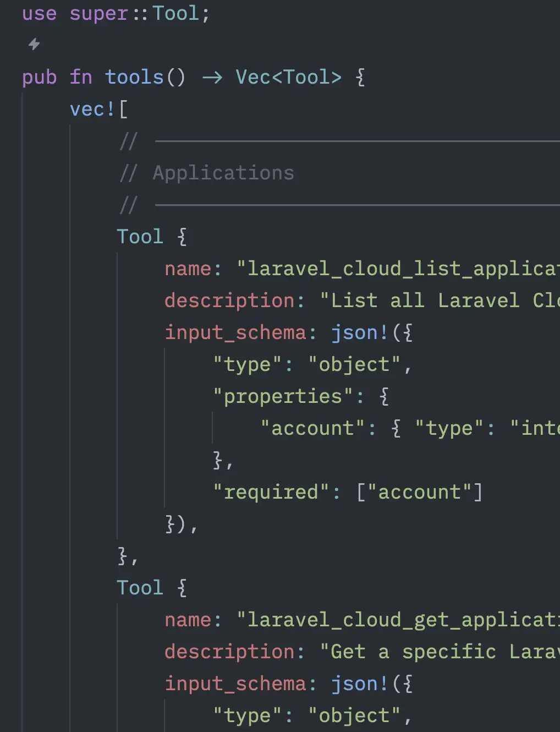Click the "required" JSON key
This screenshot has height=732, width=560.
(271, 492)
